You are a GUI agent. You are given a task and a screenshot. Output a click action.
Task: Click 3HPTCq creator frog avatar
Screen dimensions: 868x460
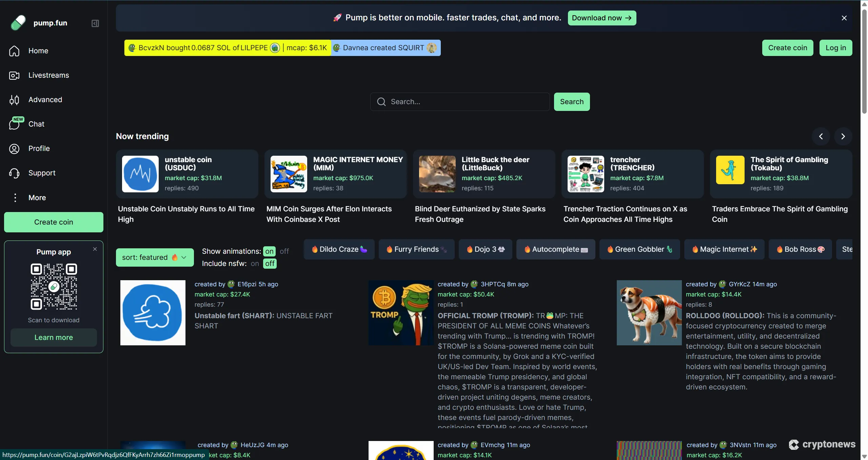[x=474, y=284]
